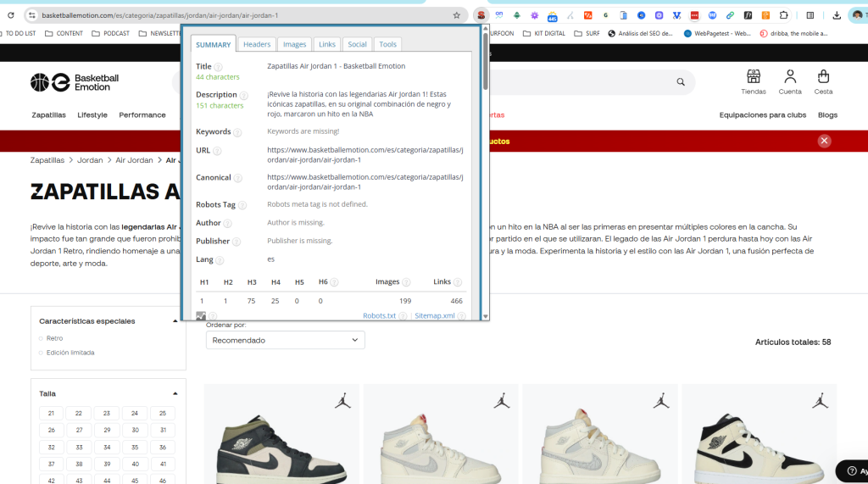Open the Cesta shopping cart icon
The height and width of the screenshot is (484, 868).
tap(823, 77)
